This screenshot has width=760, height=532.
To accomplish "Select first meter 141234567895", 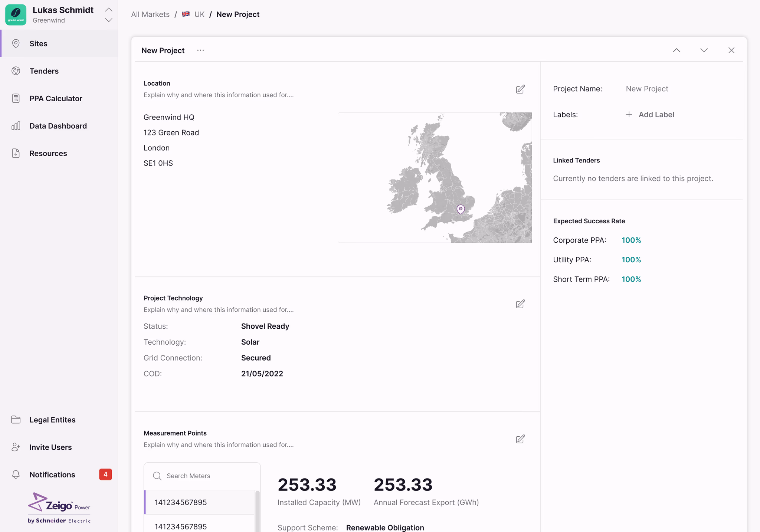I will click(199, 502).
